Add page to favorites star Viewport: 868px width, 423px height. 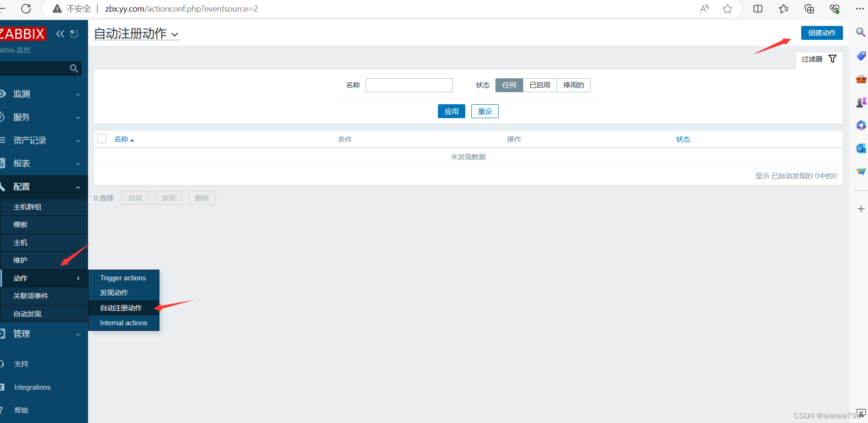click(x=728, y=9)
